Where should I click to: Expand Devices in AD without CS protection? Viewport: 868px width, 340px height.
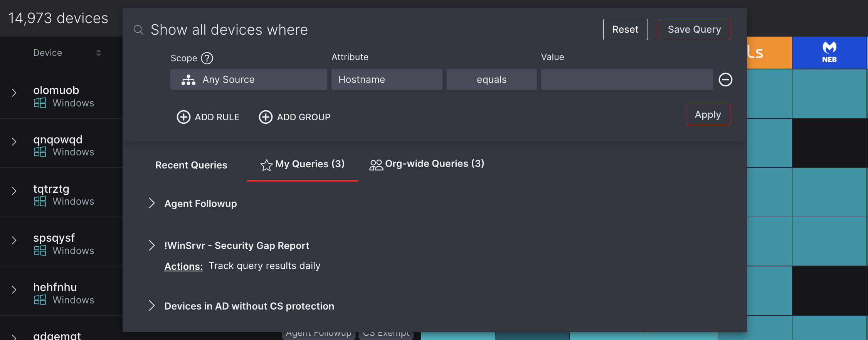151,306
